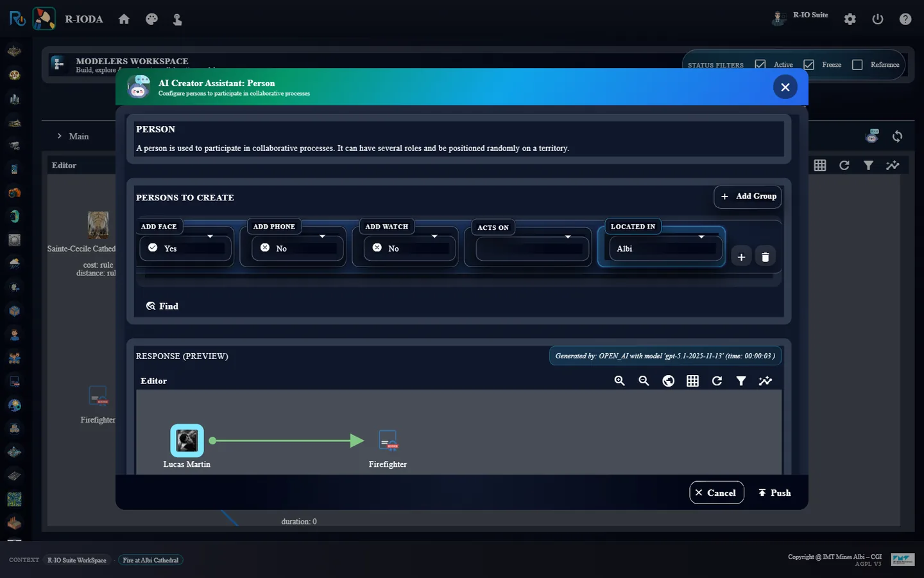This screenshot has height=578, width=924.
Task: Click the Push button
Action: pos(774,493)
